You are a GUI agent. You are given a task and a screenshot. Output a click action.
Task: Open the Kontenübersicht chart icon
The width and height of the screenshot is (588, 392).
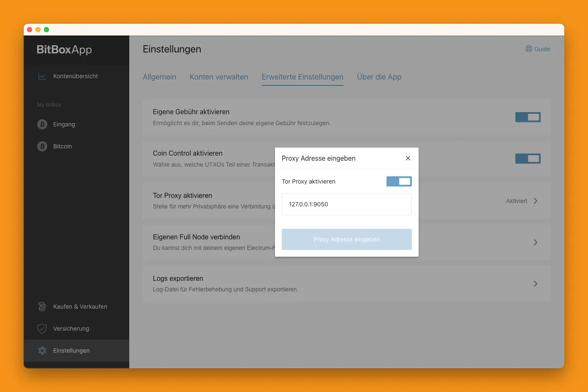click(42, 76)
